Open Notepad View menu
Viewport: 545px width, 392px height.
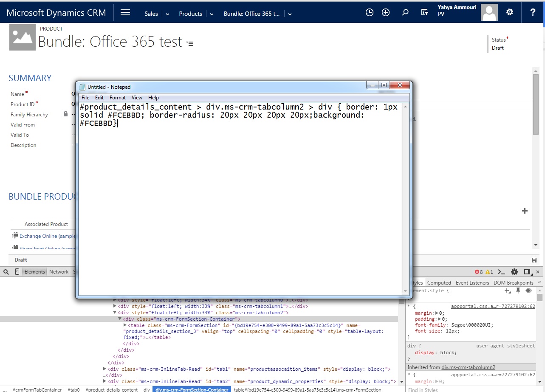(137, 98)
